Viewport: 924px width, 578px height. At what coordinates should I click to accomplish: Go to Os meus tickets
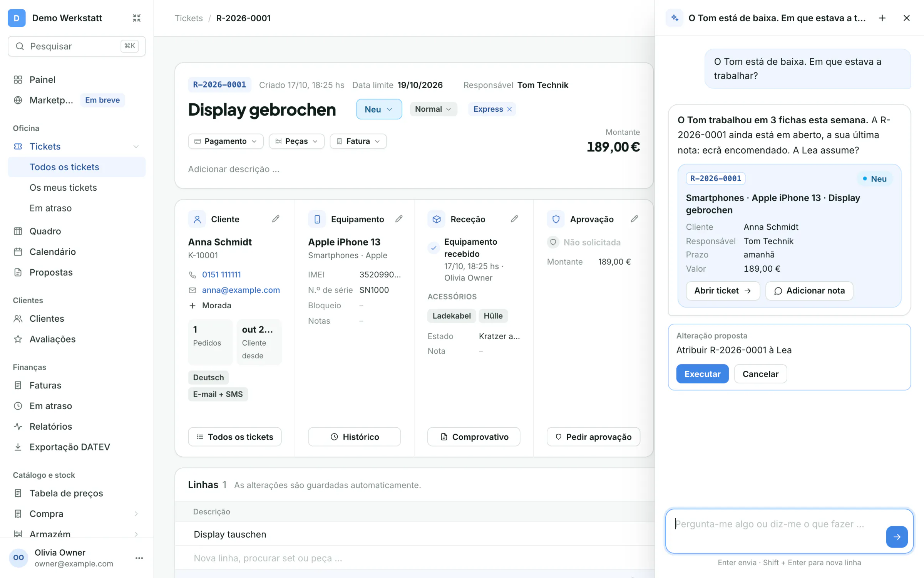(63, 188)
